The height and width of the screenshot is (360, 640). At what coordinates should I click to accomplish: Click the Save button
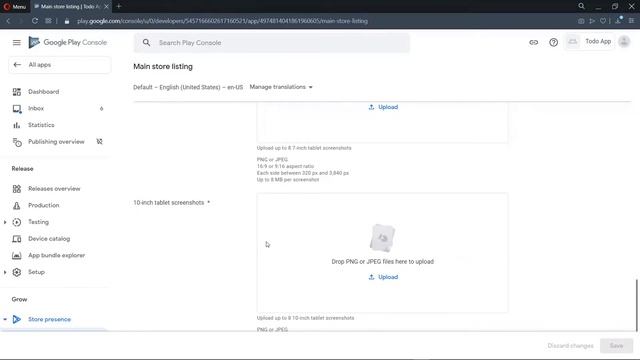[616, 346]
